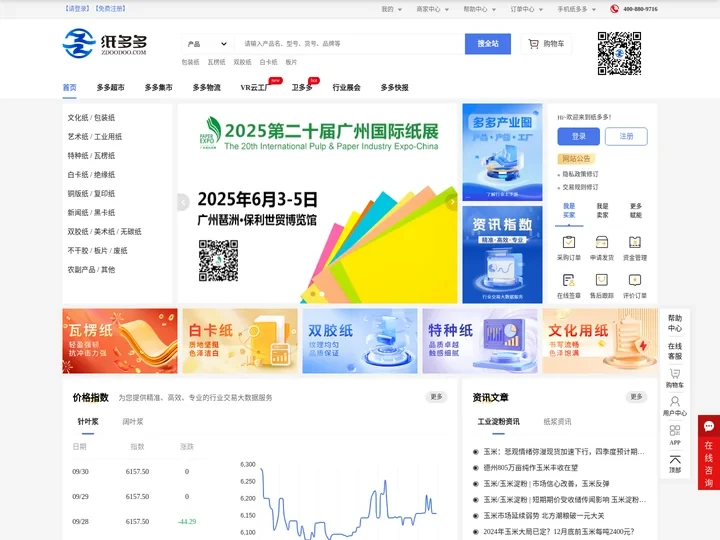The width and height of the screenshot is (720, 540).
Task: Open the 多多产业图 promo tile
Action: tap(502, 152)
